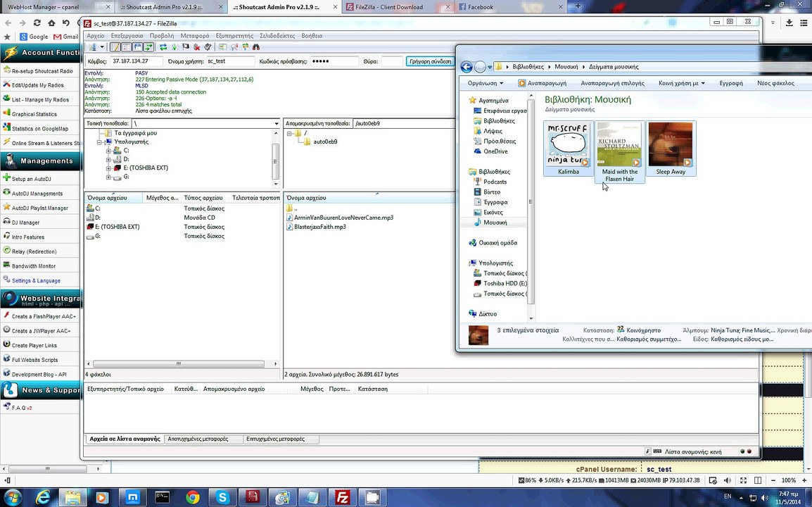Viewport: 812px width, 507px height.
Task: Open Αρχείο menu in FileZilla
Action: point(95,36)
